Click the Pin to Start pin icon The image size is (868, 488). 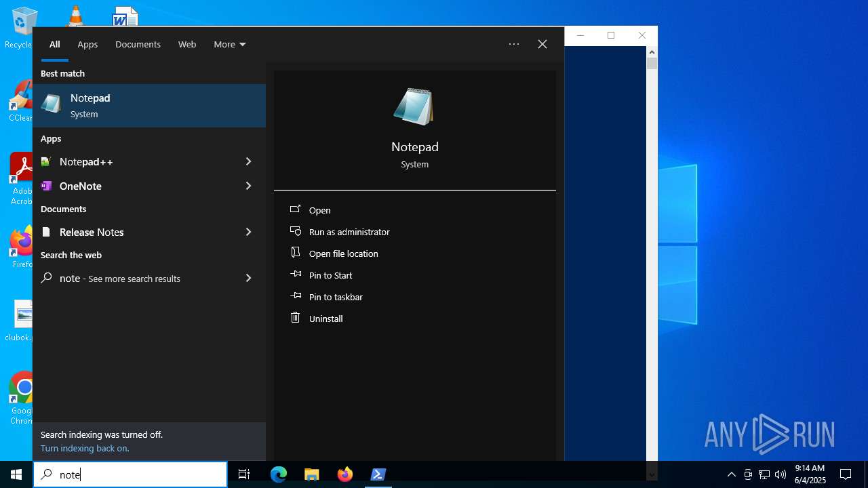pos(296,274)
